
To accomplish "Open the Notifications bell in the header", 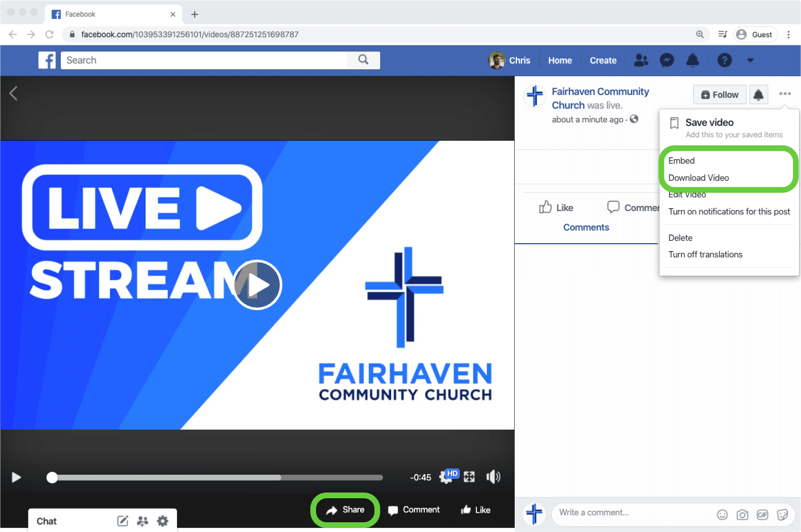I will 693,60.
